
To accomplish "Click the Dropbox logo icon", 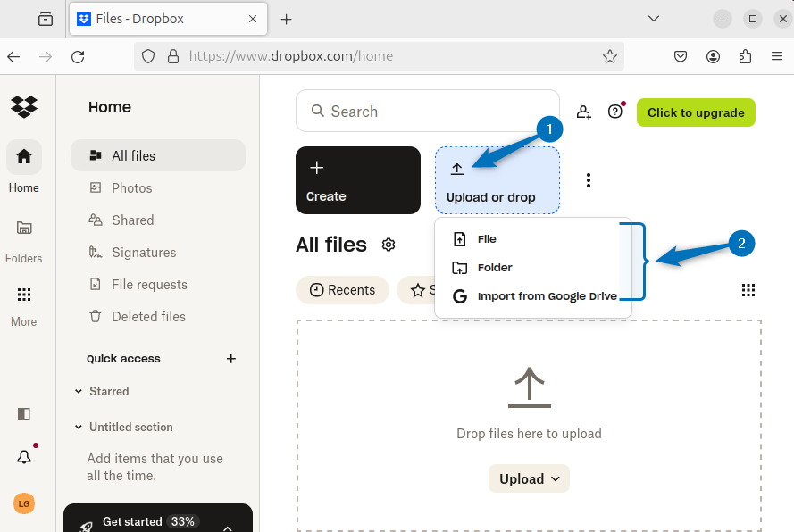I will [24, 107].
